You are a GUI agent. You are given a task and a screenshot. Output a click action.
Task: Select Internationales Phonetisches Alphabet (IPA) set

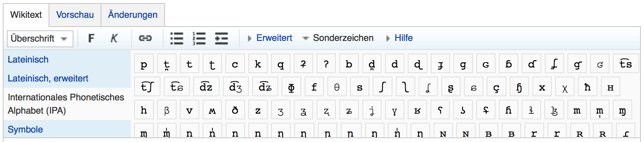66,104
